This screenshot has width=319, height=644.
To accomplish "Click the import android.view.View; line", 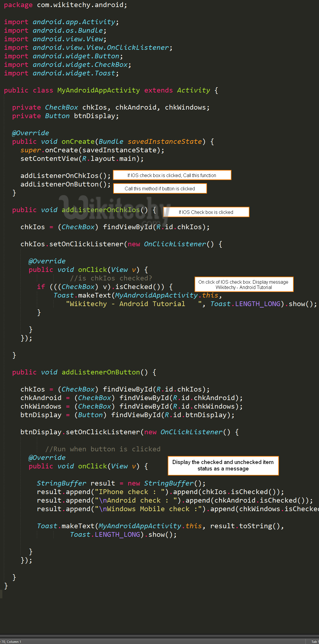I will point(55,39).
